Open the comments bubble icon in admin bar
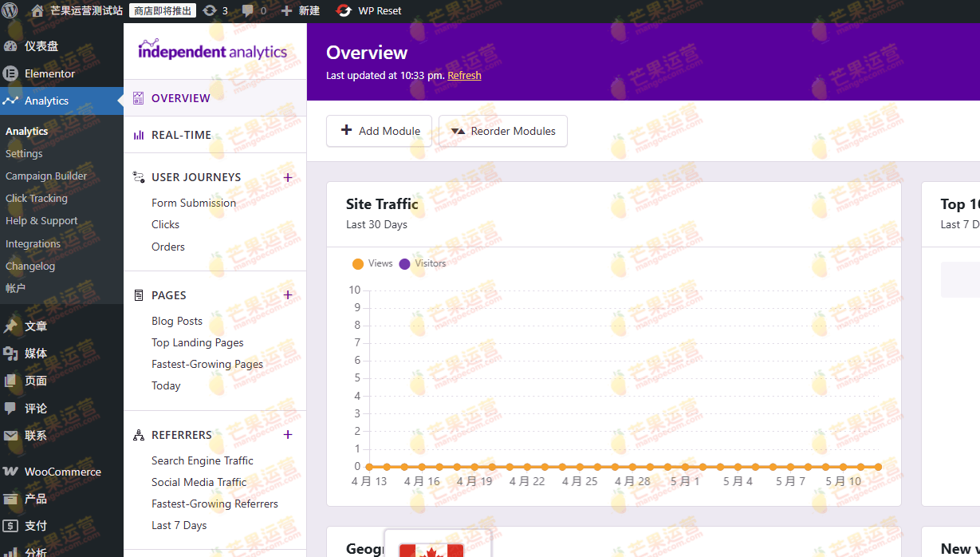Viewport: 980px width, 557px height. (x=248, y=10)
